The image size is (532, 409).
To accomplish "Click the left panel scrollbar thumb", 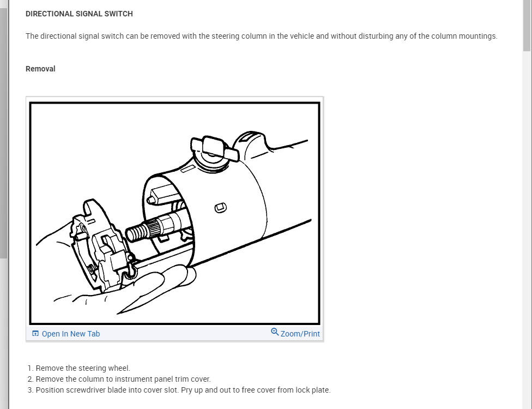I will (3, 133).
